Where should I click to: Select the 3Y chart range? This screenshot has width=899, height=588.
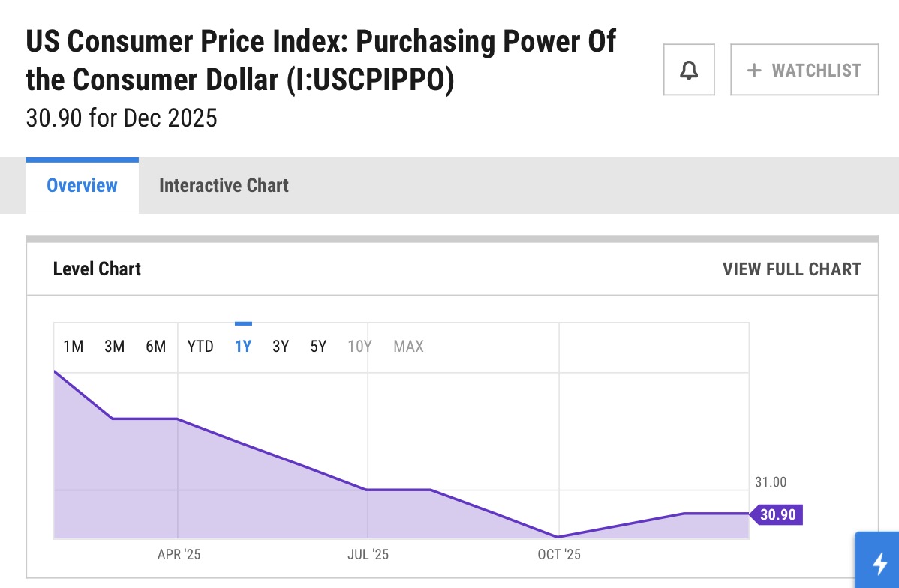pyautogui.click(x=281, y=346)
